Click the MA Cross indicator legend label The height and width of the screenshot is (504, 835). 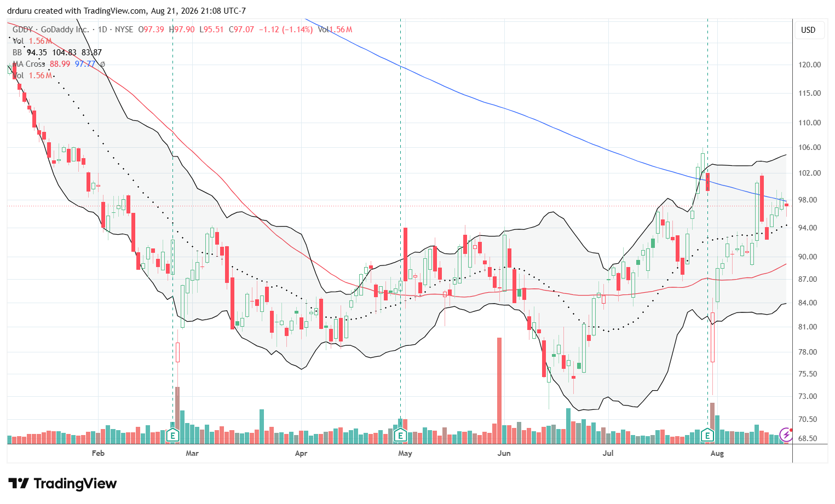click(x=28, y=64)
